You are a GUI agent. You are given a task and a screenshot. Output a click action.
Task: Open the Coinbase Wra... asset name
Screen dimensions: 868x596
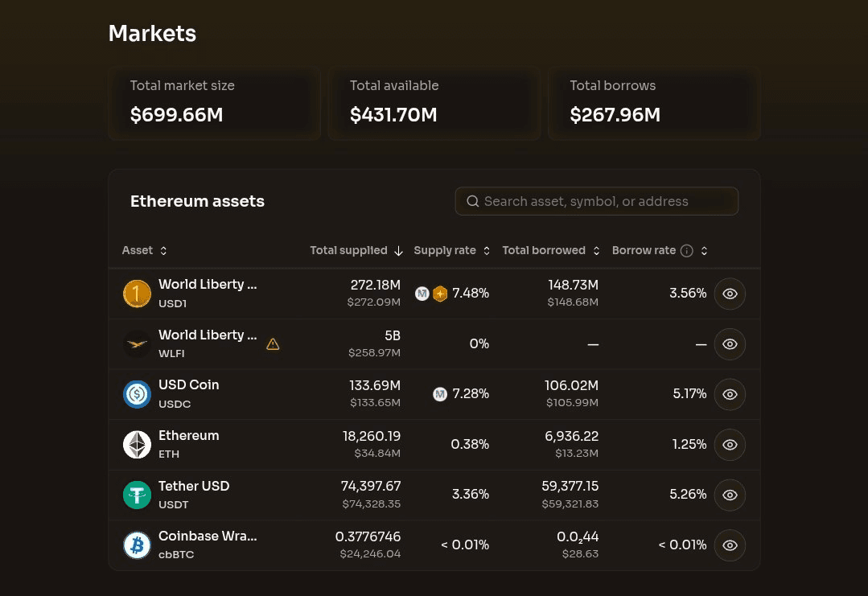pos(208,536)
